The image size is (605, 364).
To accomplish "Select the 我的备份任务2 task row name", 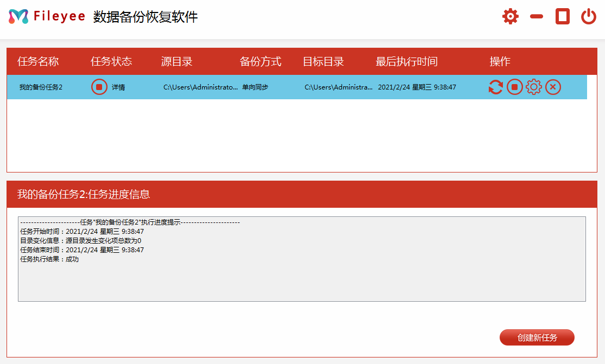I will (41, 87).
